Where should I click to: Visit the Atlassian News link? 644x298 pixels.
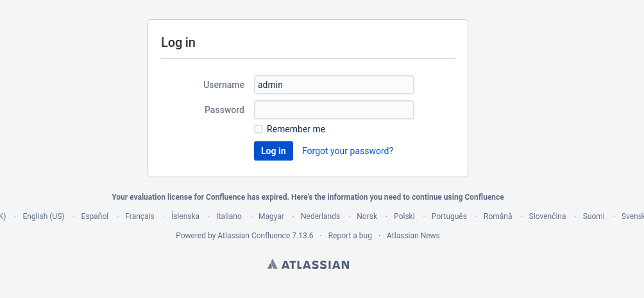tap(413, 236)
